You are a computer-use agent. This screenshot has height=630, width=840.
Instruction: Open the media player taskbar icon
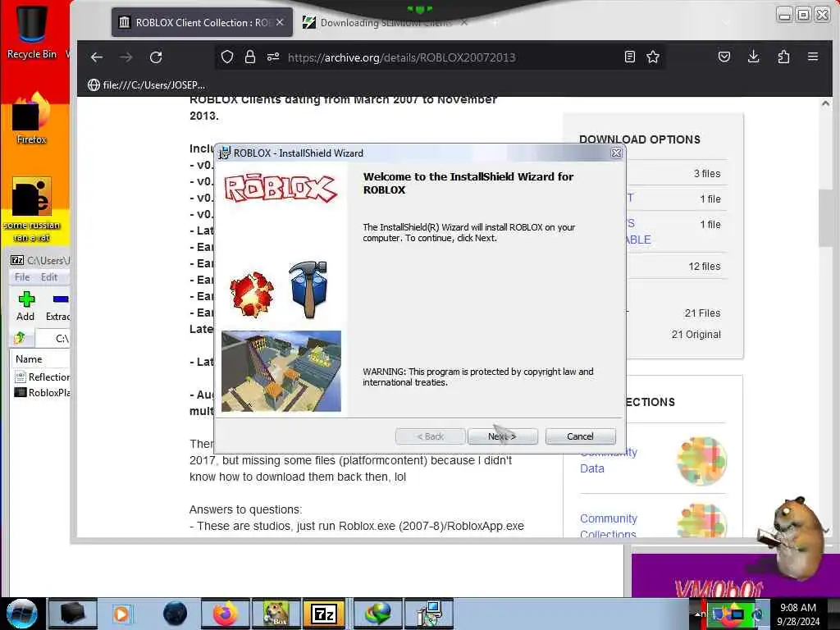[x=121, y=614]
